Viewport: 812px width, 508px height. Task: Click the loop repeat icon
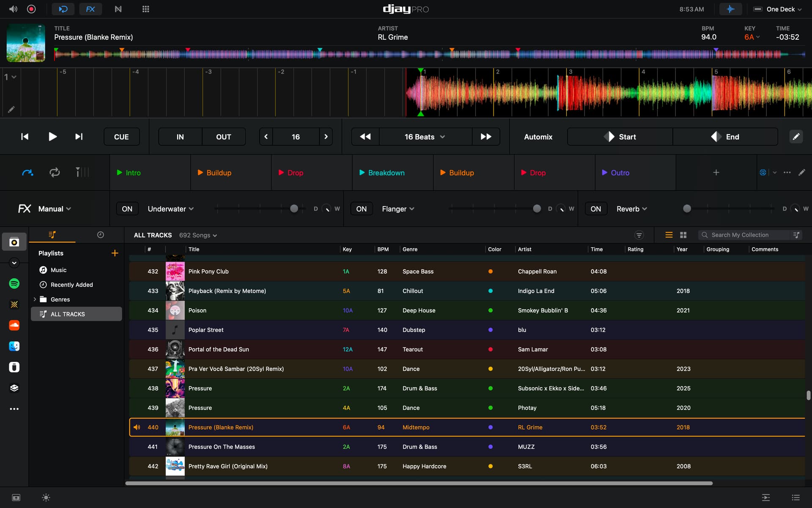point(55,172)
